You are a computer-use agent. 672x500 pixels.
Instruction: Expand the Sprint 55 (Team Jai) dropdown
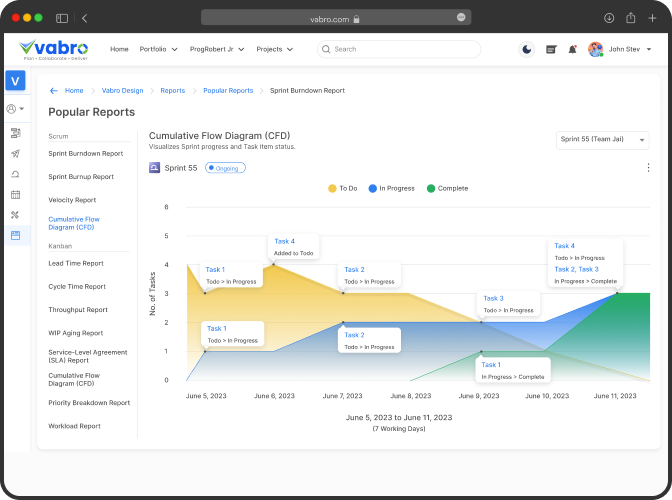pyautogui.click(x=602, y=140)
